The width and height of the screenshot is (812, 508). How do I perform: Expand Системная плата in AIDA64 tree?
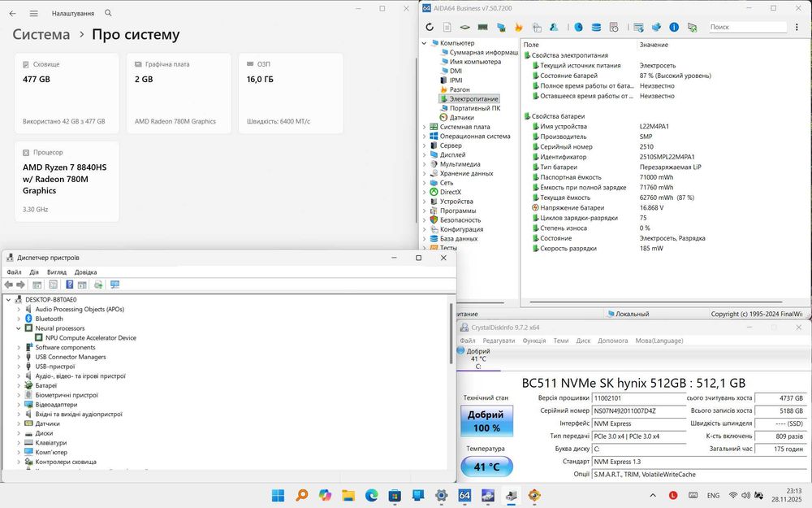click(424, 127)
